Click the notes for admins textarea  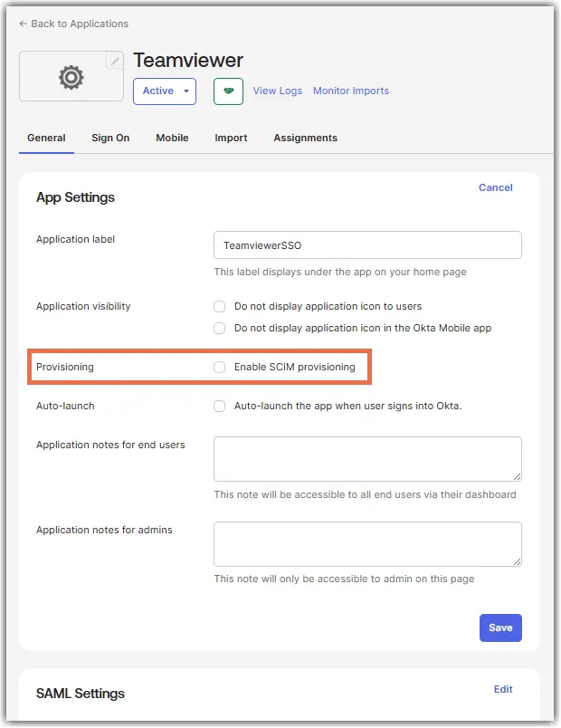pyautogui.click(x=367, y=544)
